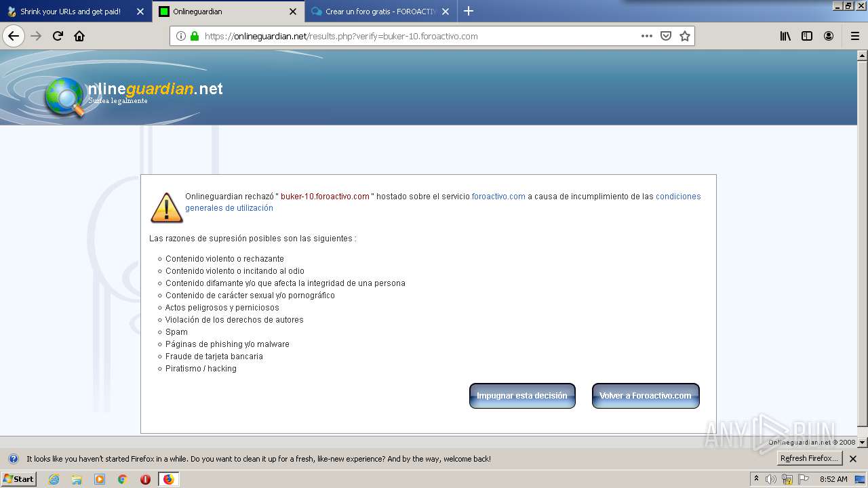Screen dimensions: 868x488
Task: Click the forward navigation arrow
Action: click(x=37, y=36)
